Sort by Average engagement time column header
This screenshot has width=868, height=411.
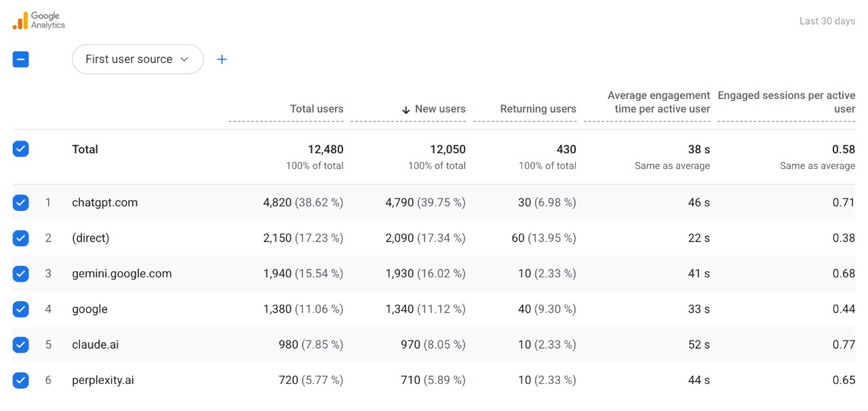tap(658, 102)
